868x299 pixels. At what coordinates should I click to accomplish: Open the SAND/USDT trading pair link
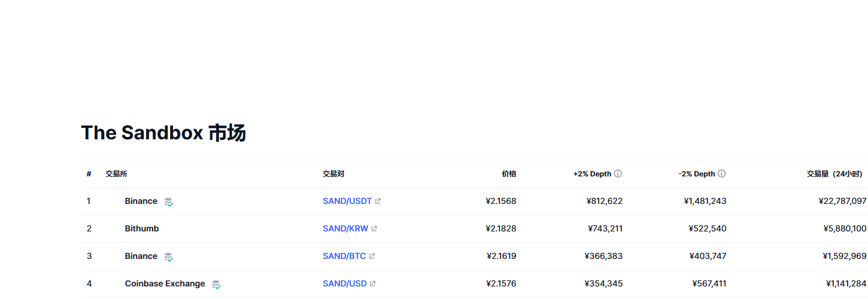pos(347,202)
